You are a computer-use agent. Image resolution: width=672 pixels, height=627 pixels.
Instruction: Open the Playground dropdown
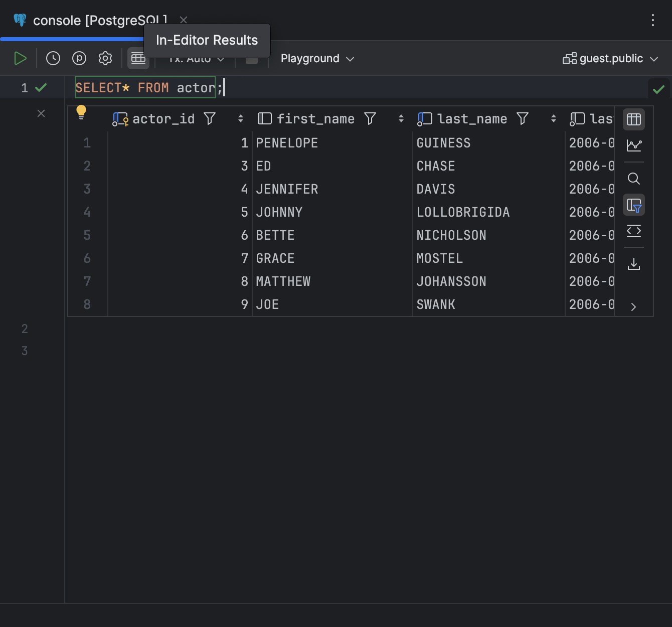click(x=317, y=58)
